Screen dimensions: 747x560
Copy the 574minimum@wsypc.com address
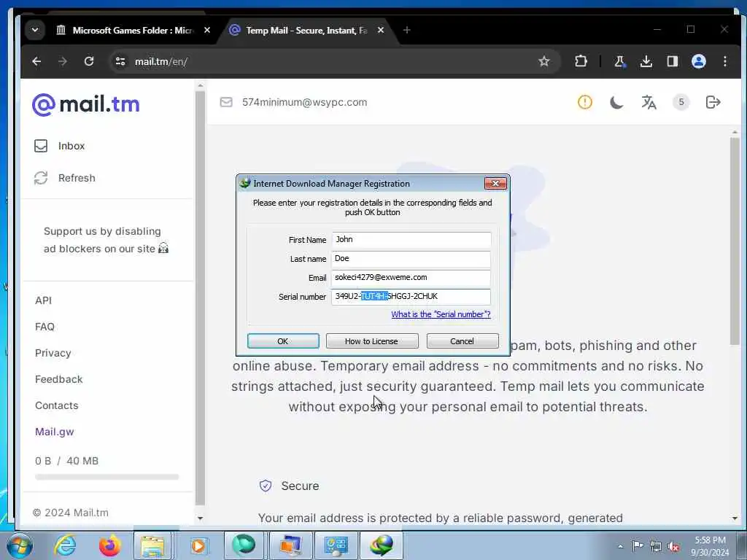pos(304,102)
